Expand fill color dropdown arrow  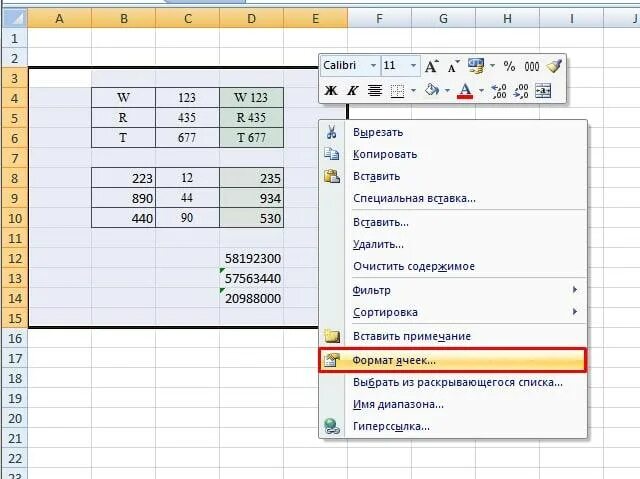pos(447,90)
